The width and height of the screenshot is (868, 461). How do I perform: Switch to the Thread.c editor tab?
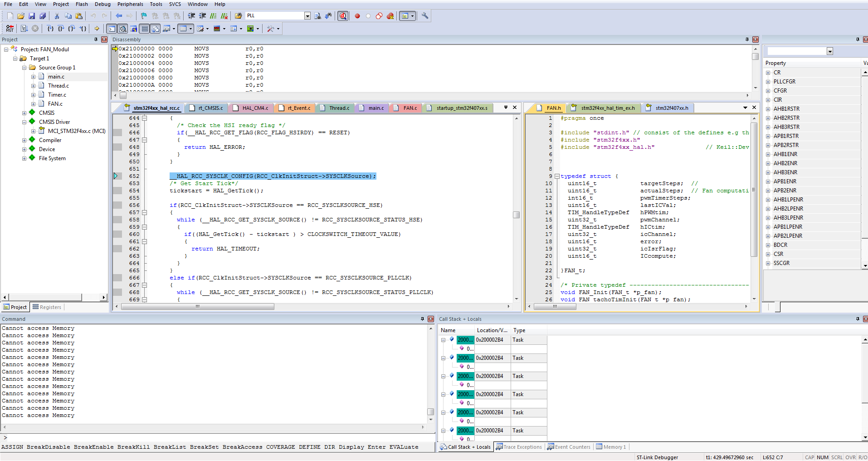point(339,108)
